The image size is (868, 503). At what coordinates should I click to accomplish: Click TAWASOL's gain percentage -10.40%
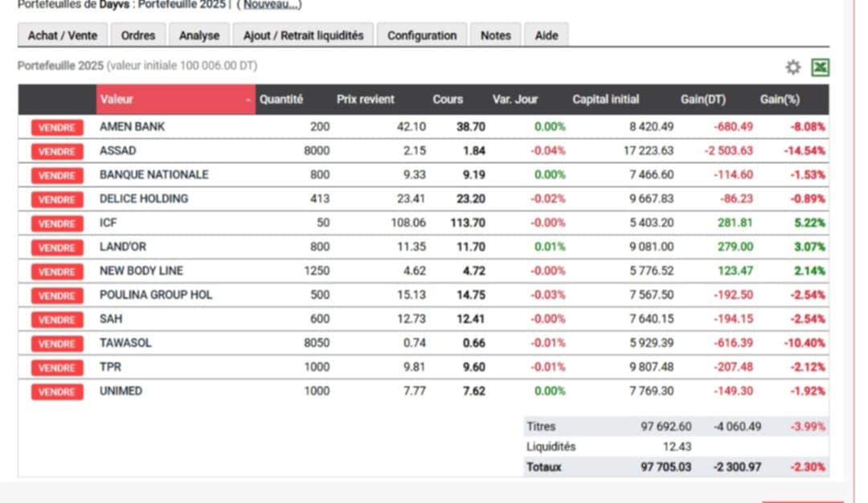(x=805, y=343)
